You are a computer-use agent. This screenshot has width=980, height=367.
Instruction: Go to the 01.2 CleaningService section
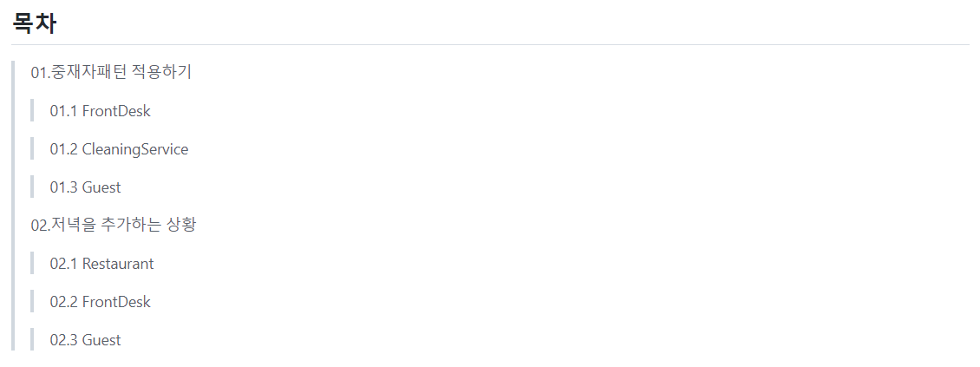pyautogui.click(x=119, y=149)
